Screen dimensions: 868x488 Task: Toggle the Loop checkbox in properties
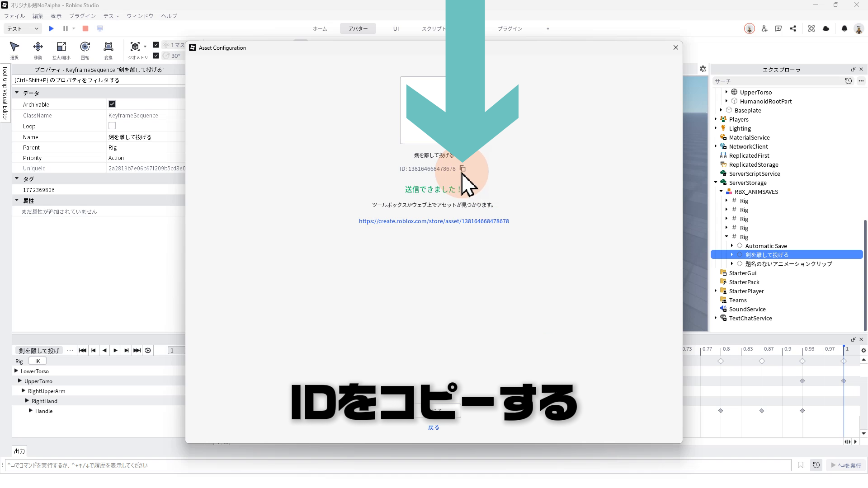coord(112,126)
